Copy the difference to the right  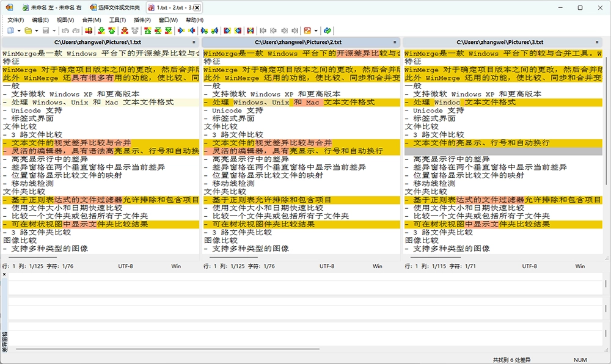pos(181,31)
